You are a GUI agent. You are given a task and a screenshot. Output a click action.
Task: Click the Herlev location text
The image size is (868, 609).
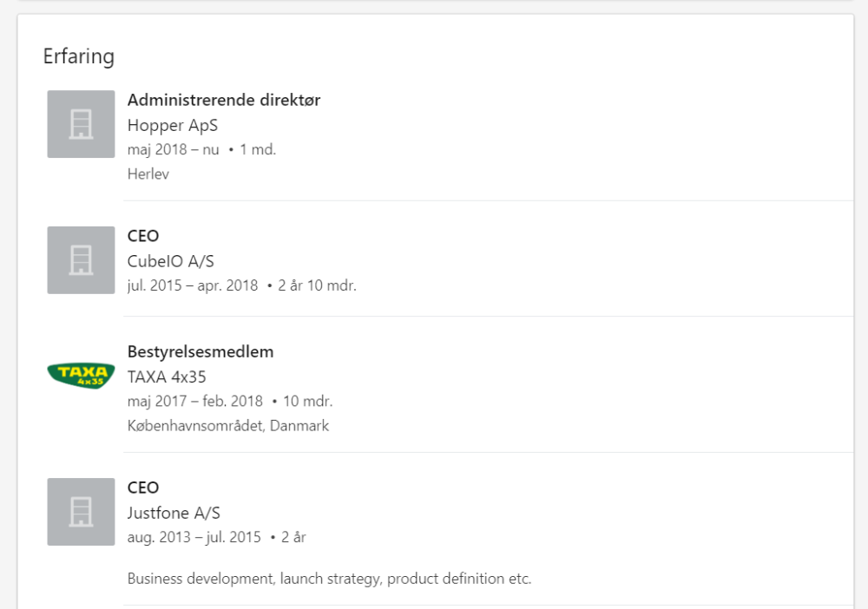coord(148,174)
